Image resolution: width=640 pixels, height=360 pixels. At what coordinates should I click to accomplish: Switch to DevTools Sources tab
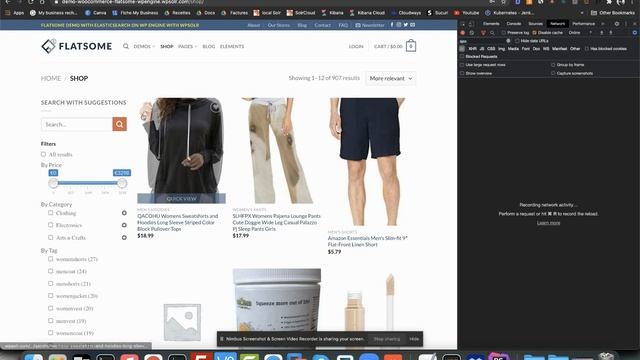click(536, 24)
